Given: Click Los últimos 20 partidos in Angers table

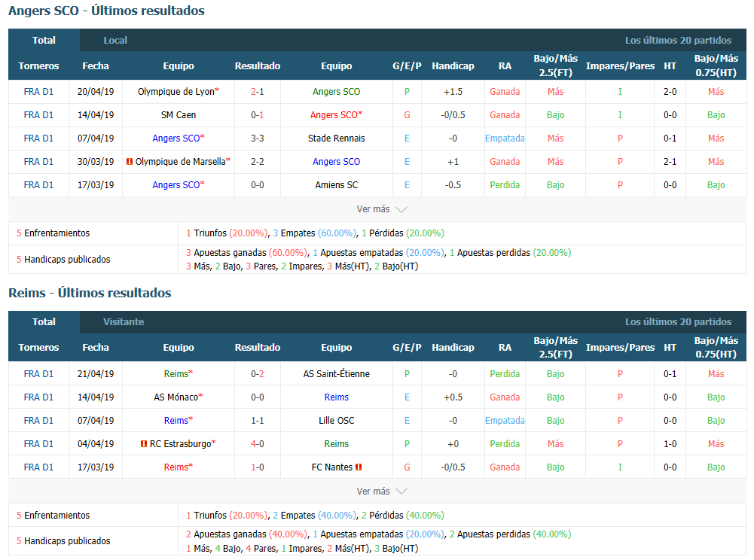Looking at the screenshot, I should (x=678, y=41).
